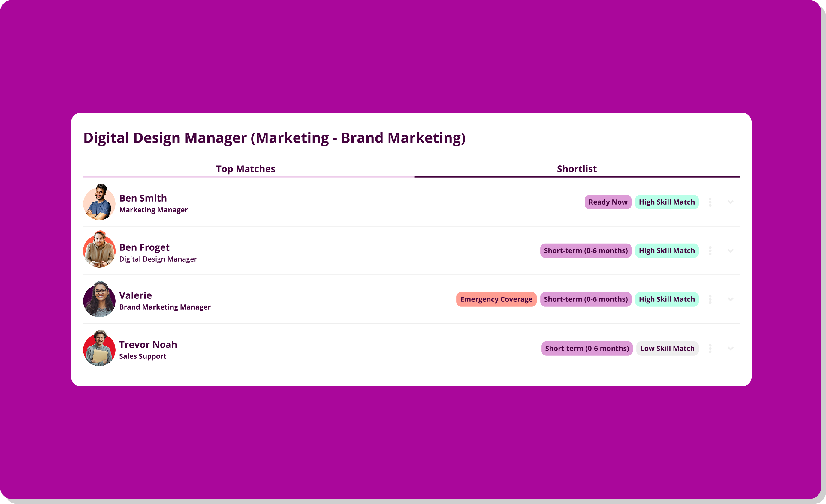Switch to the Top Matches tab
The width and height of the screenshot is (826, 504).
coord(246,169)
